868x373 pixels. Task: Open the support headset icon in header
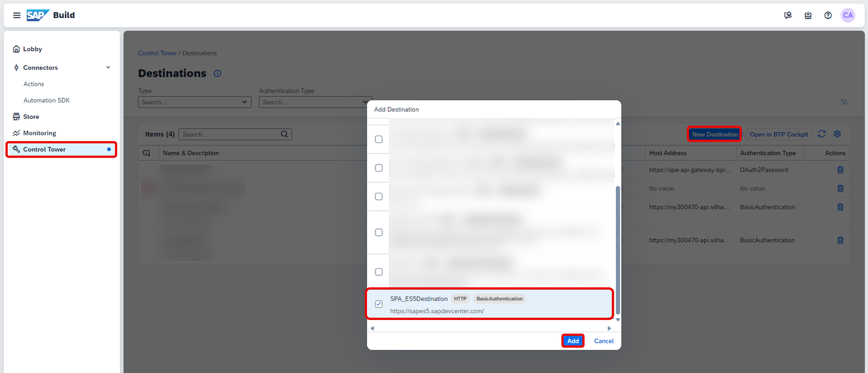(x=788, y=15)
